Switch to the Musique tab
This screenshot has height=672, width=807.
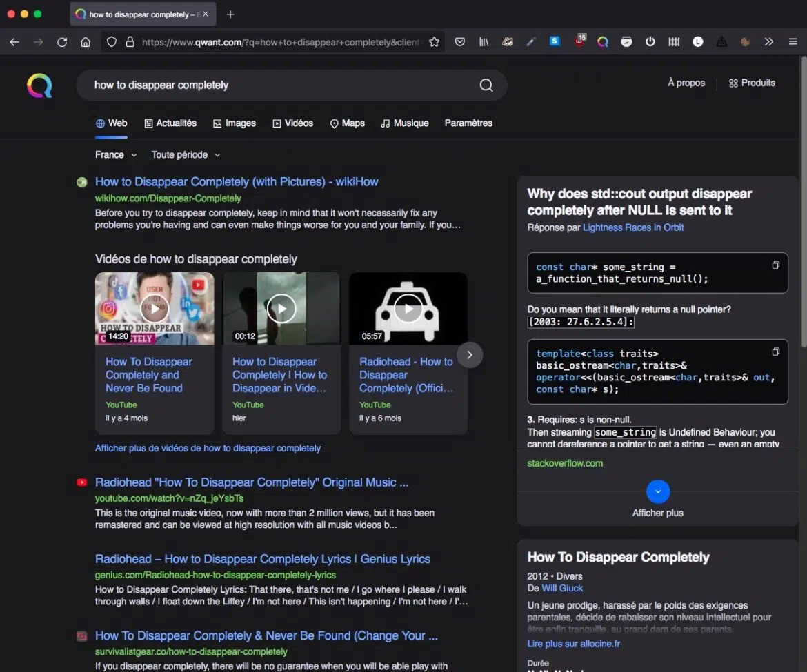[x=404, y=123]
